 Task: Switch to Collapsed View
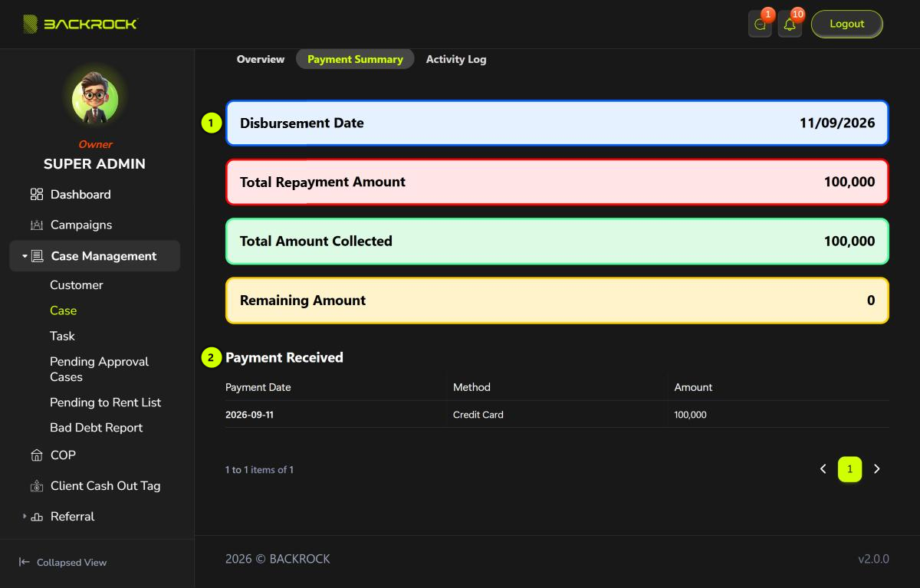(x=63, y=562)
